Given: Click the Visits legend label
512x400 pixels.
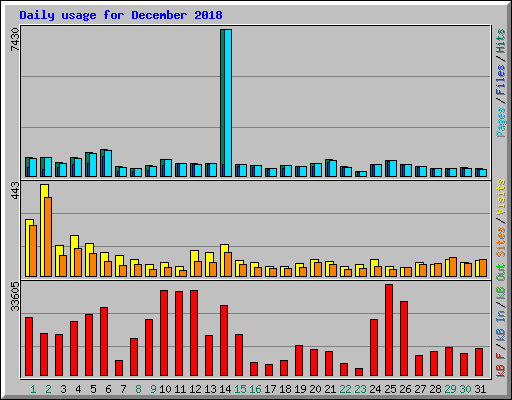Looking at the screenshot, I should [x=500, y=197].
